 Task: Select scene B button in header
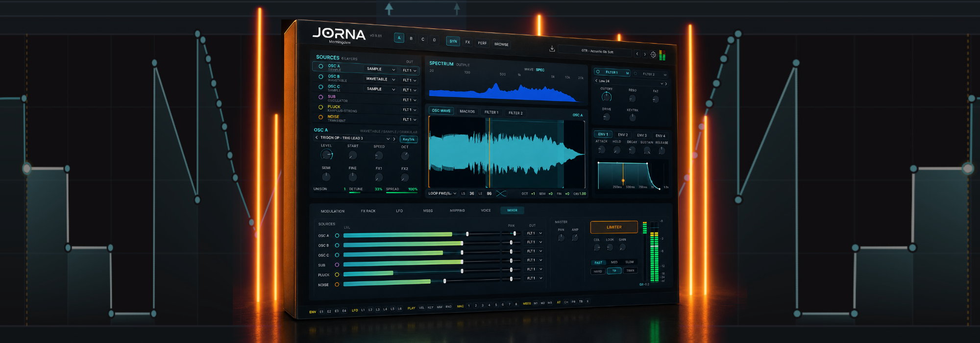(x=411, y=38)
